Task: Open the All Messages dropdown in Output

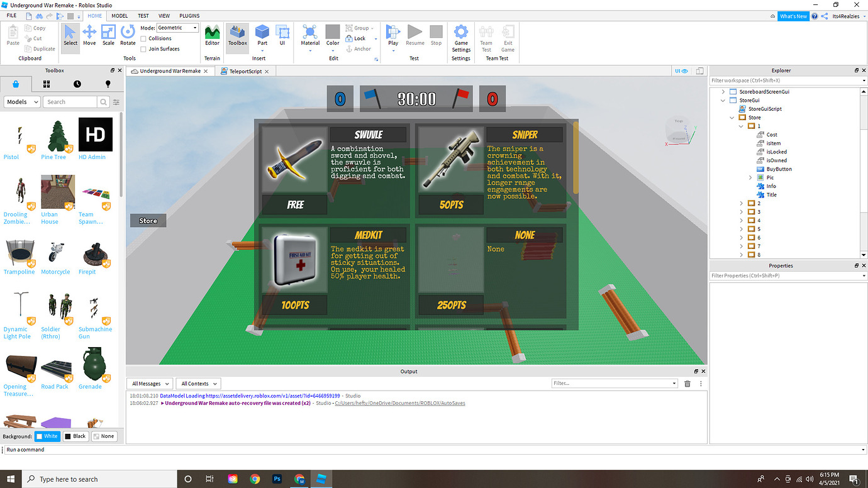Action: click(x=149, y=383)
